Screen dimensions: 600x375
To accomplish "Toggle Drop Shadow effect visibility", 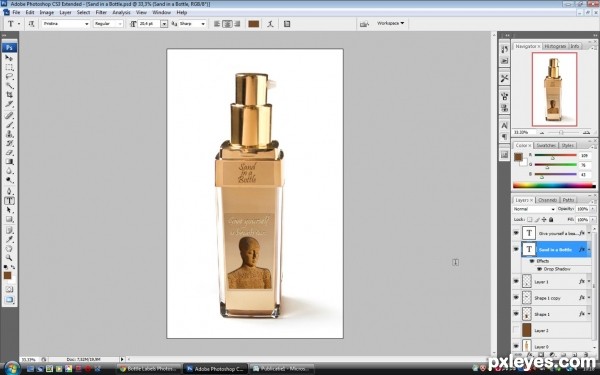I will pos(540,269).
